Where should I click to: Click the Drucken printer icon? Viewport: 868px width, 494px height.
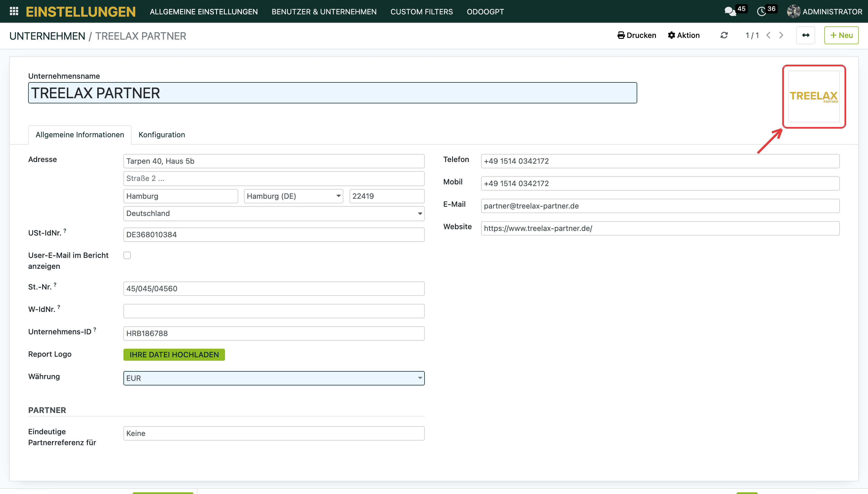coord(621,35)
